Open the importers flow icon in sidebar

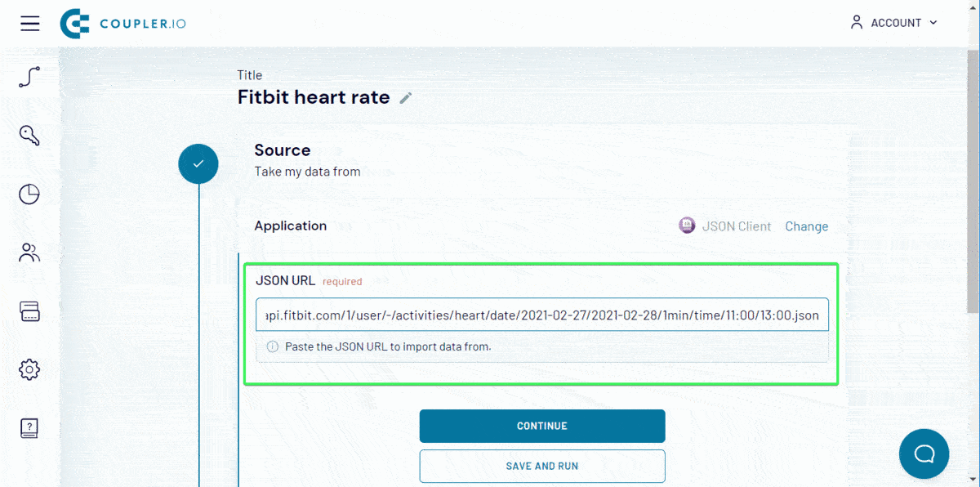point(29,78)
